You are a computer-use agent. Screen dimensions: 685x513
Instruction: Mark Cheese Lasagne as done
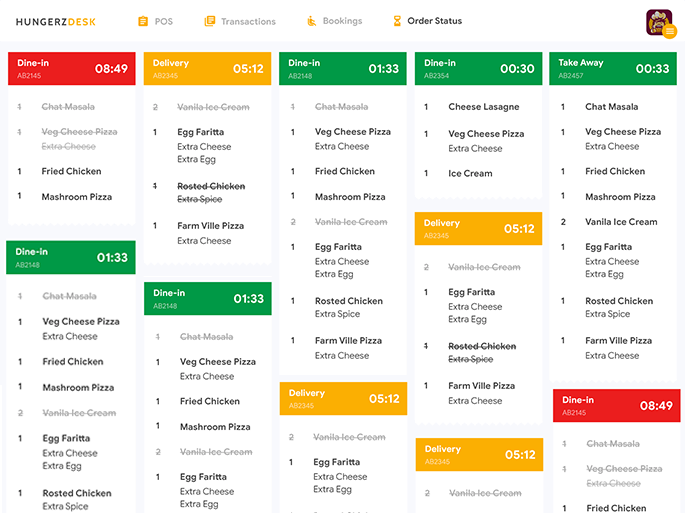click(484, 107)
